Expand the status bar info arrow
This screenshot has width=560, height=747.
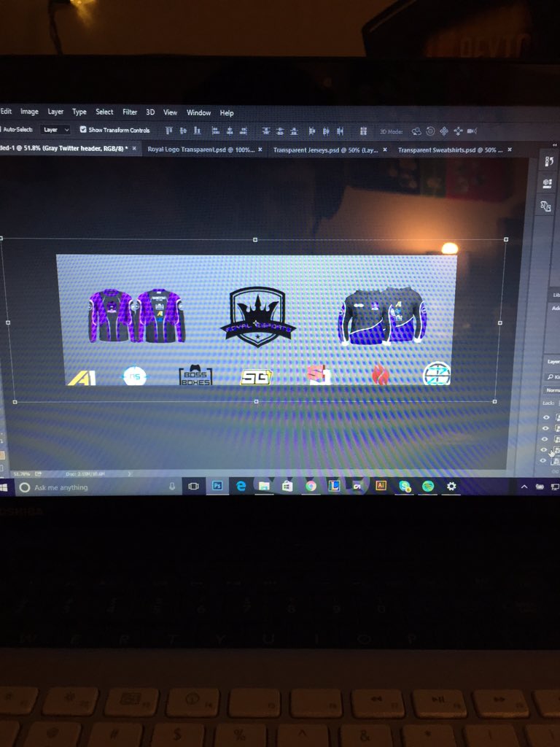pos(130,474)
